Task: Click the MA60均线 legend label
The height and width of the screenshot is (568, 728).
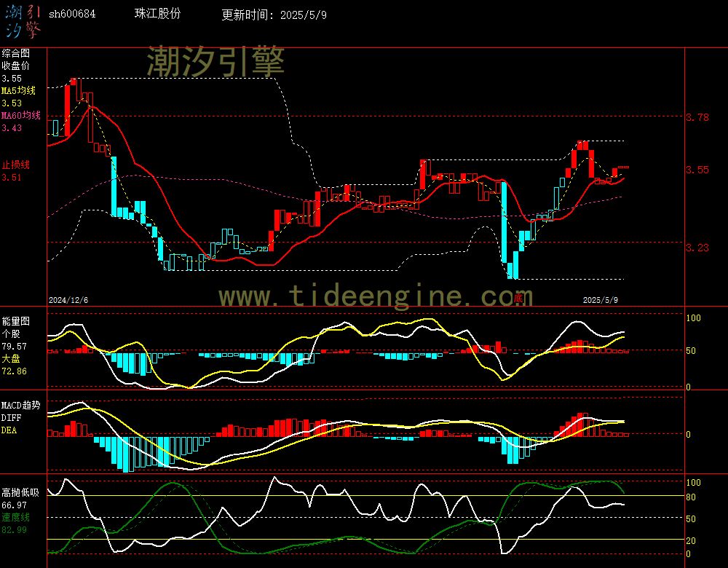Action: pos(21,115)
